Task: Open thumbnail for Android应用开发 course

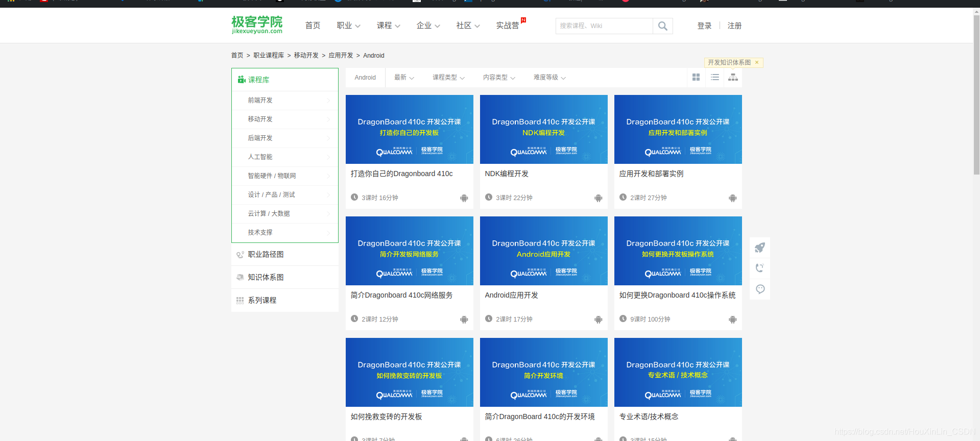Action: pyautogui.click(x=543, y=251)
